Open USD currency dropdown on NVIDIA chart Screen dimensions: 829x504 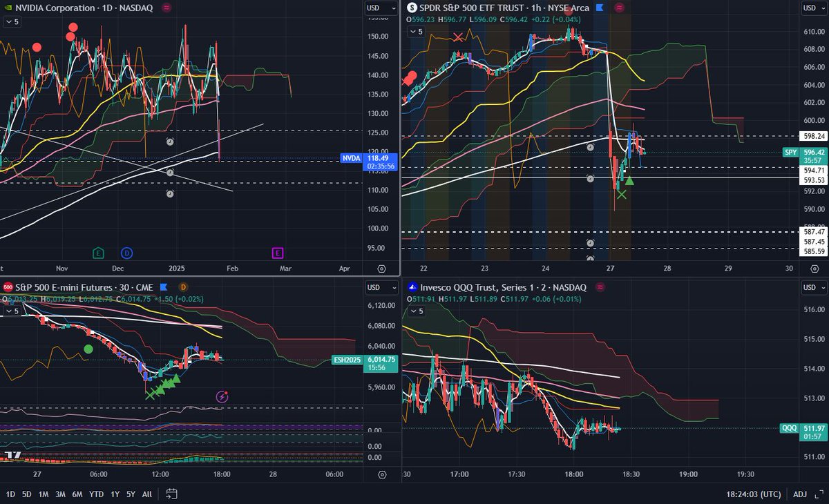(382, 8)
